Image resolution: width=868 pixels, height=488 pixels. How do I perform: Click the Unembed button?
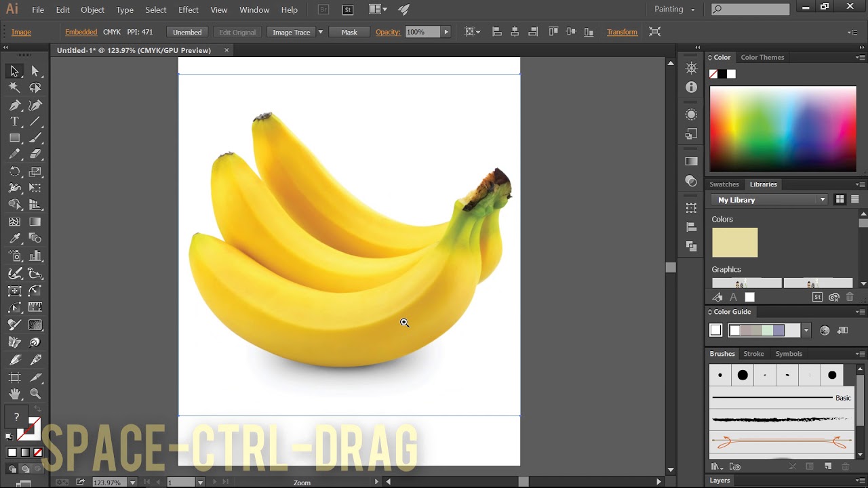(x=187, y=32)
